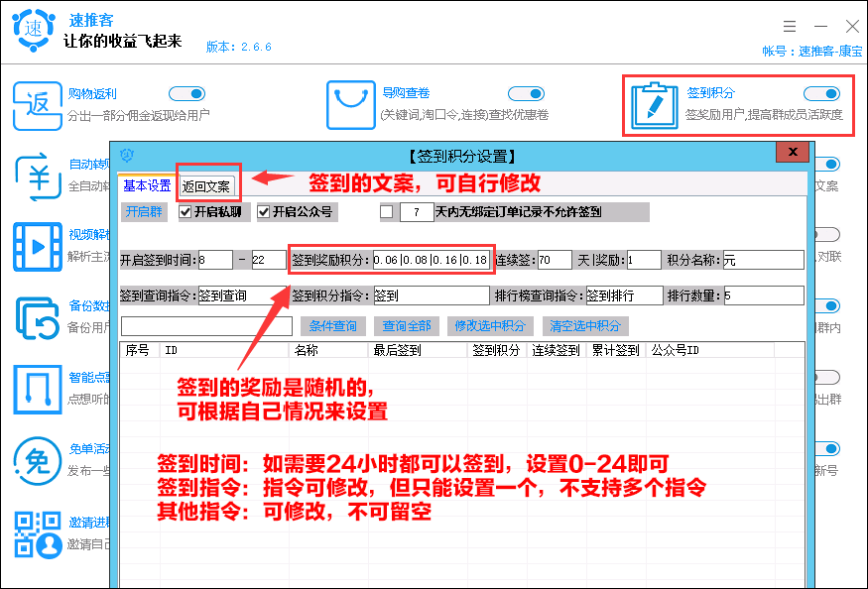868x589 pixels.
Task: Click the 清空选中积分 button
Action: coord(585,326)
